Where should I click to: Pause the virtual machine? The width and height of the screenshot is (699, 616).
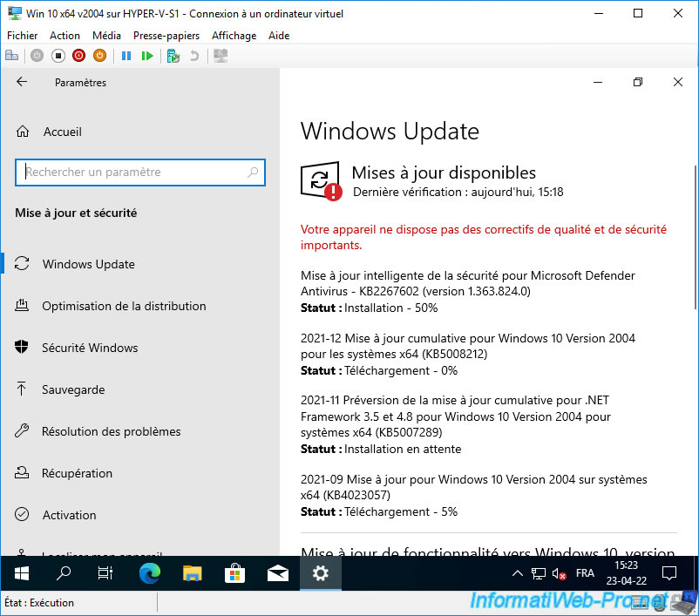pos(126,56)
